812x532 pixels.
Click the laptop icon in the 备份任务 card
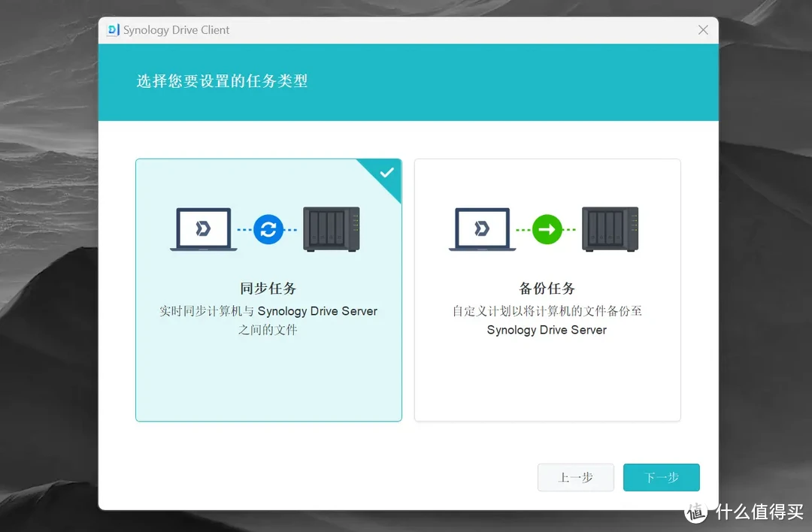click(482, 229)
